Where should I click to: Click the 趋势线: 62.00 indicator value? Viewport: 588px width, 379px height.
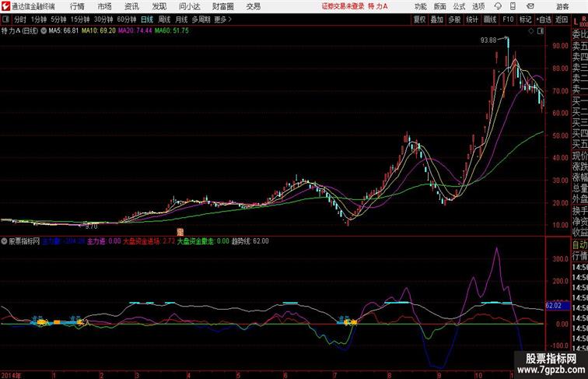coord(250,241)
